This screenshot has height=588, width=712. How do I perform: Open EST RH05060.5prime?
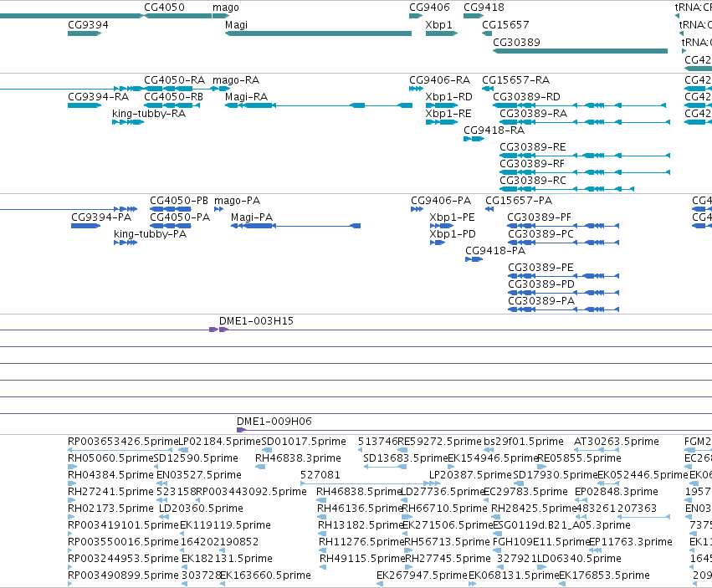click(110, 458)
